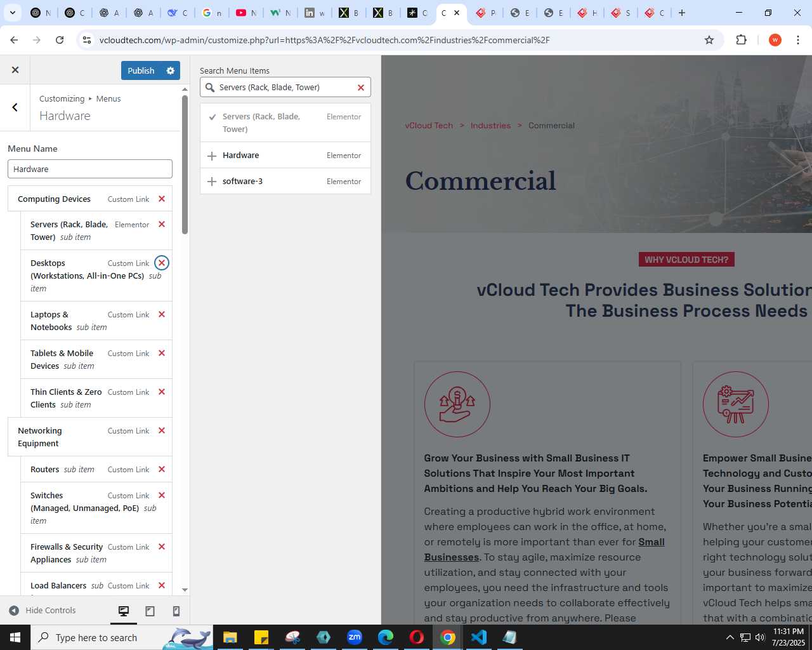Remove Servers (Rack, Blade, Tower) menu item
Image resolution: width=812 pixels, height=650 pixels.
coord(162,225)
